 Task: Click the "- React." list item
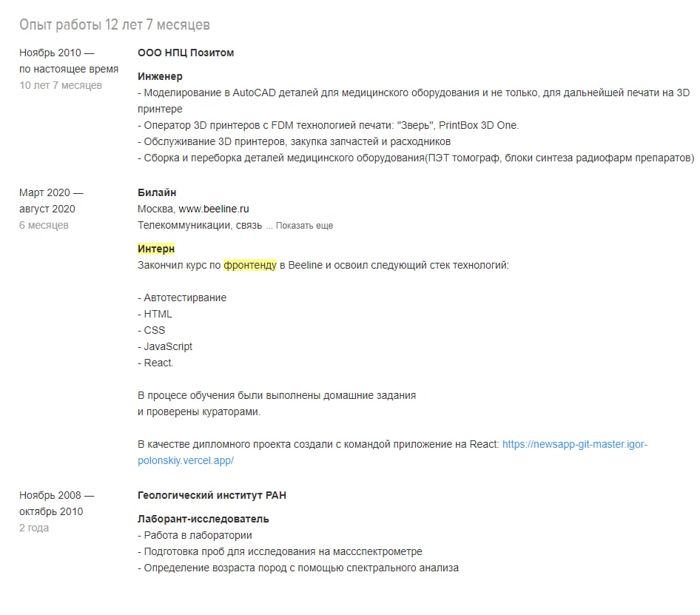click(155, 363)
